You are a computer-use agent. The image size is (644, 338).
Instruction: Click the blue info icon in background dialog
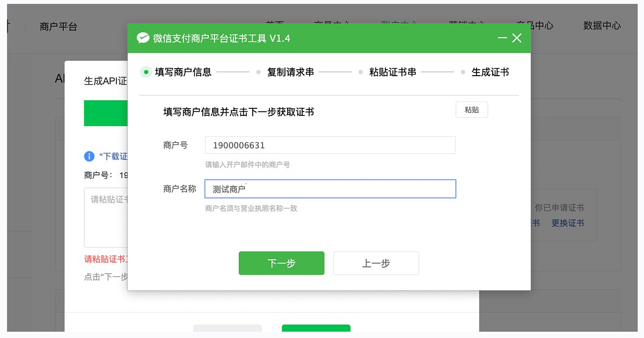pyautogui.click(x=89, y=156)
